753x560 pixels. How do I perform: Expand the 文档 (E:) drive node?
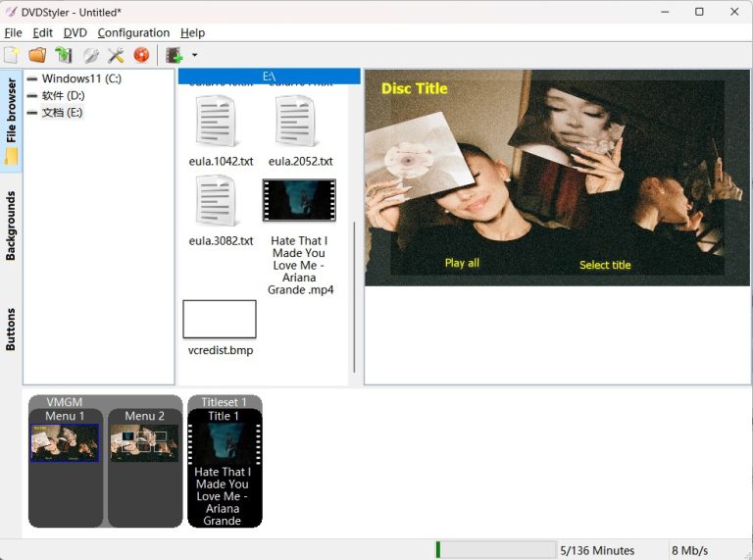pyautogui.click(x=32, y=113)
